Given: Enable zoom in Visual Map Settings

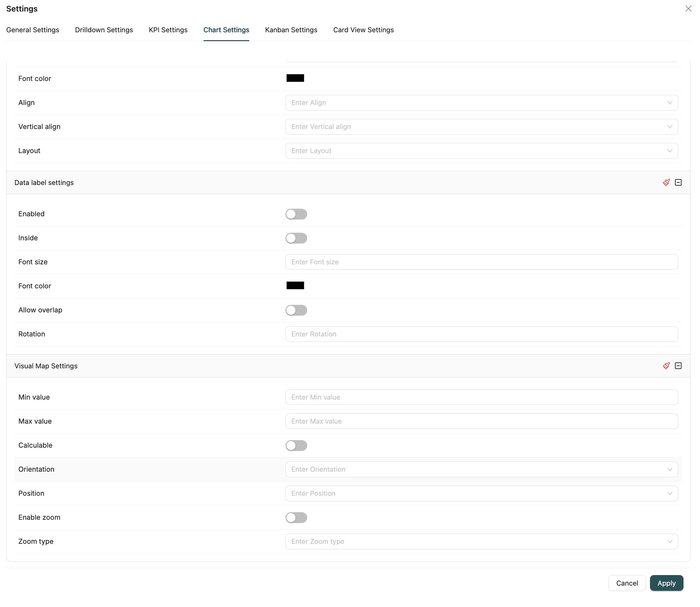Looking at the screenshot, I should coord(296,517).
